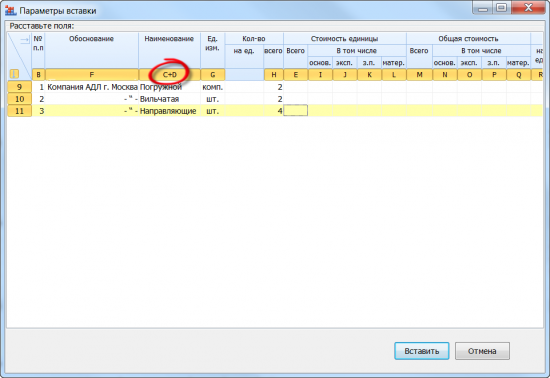Open the F column mapping for Обоснование
This screenshot has width=550, height=378.
click(92, 74)
